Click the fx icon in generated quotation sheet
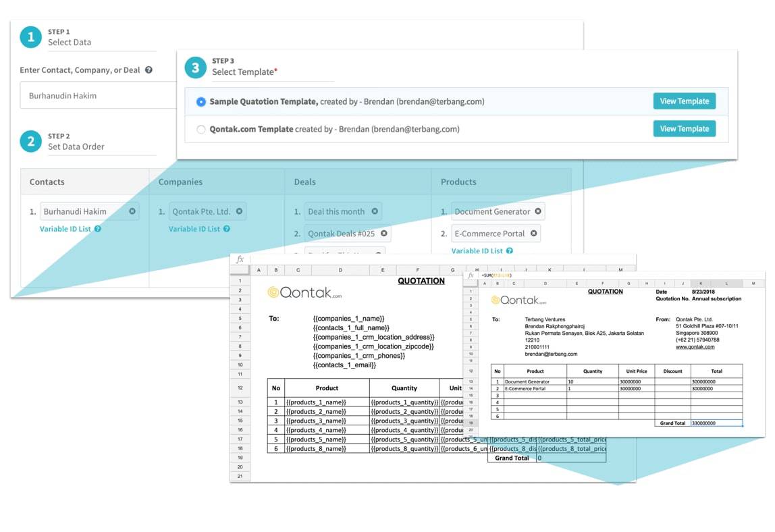Viewport: 775px width, 532px height. [471, 275]
